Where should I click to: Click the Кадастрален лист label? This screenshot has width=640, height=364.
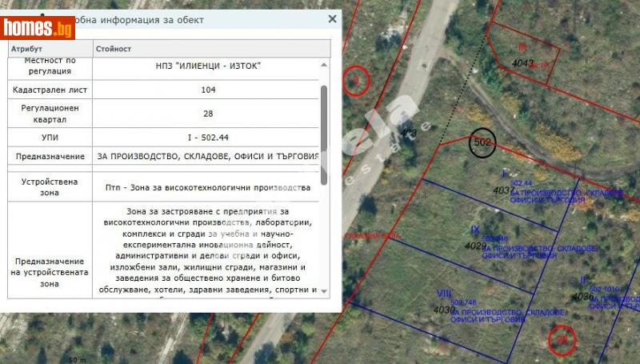click(x=50, y=90)
